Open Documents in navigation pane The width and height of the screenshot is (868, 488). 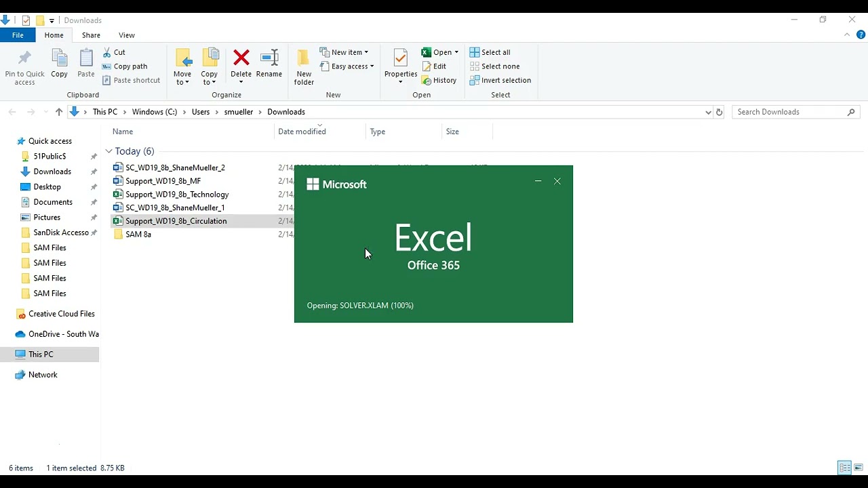click(x=53, y=202)
